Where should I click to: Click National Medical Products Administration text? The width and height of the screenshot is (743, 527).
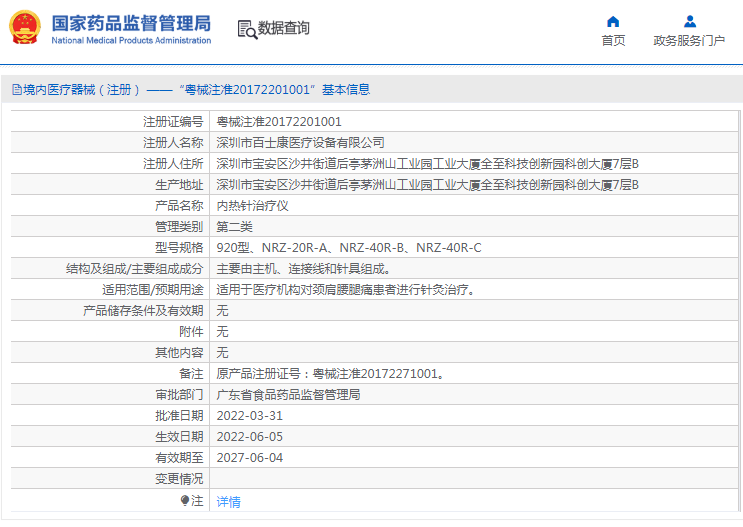pyautogui.click(x=131, y=41)
